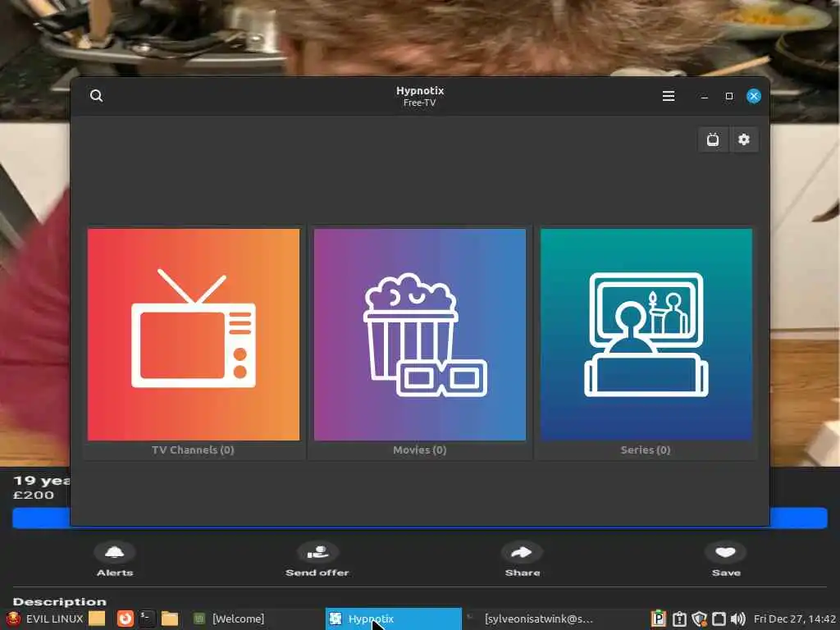Image resolution: width=840 pixels, height=630 pixels.
Task: Maximize the Hypnotix window
Action: [x=728, y=96]
